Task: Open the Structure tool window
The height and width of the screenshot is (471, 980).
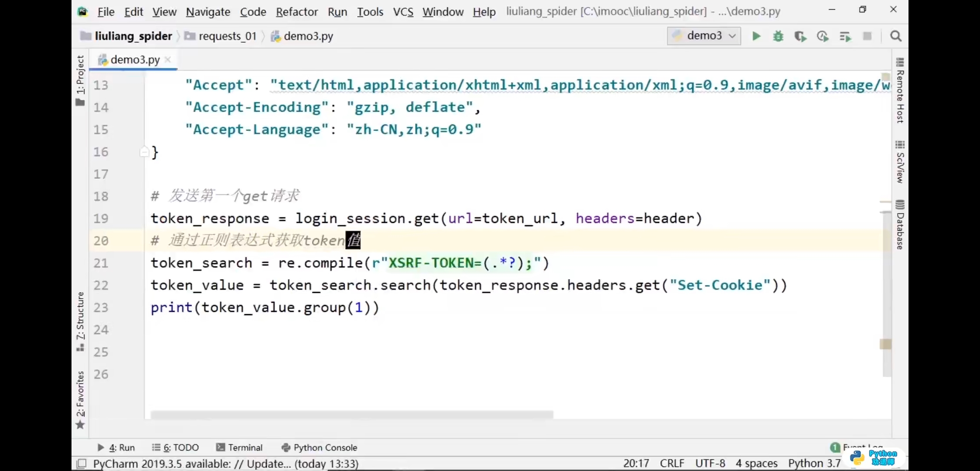Action: 80,321
